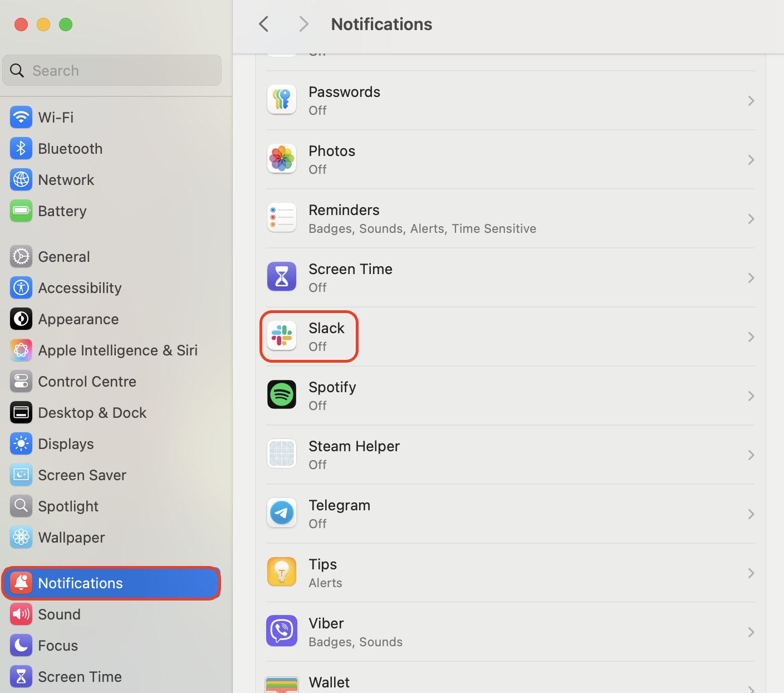This screenshot has height=693, width=784.
Task: Click the Tips lightbulb icon
Action: click(282, 572)
